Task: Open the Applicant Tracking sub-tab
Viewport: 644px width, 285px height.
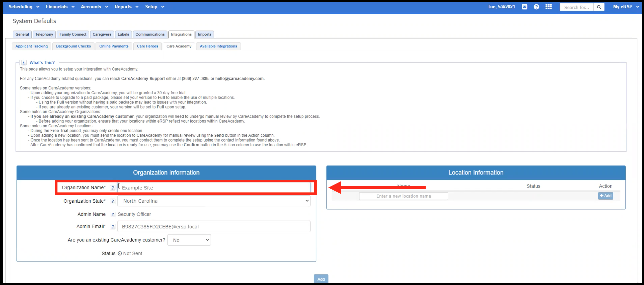Action: [x=32, y=46]
